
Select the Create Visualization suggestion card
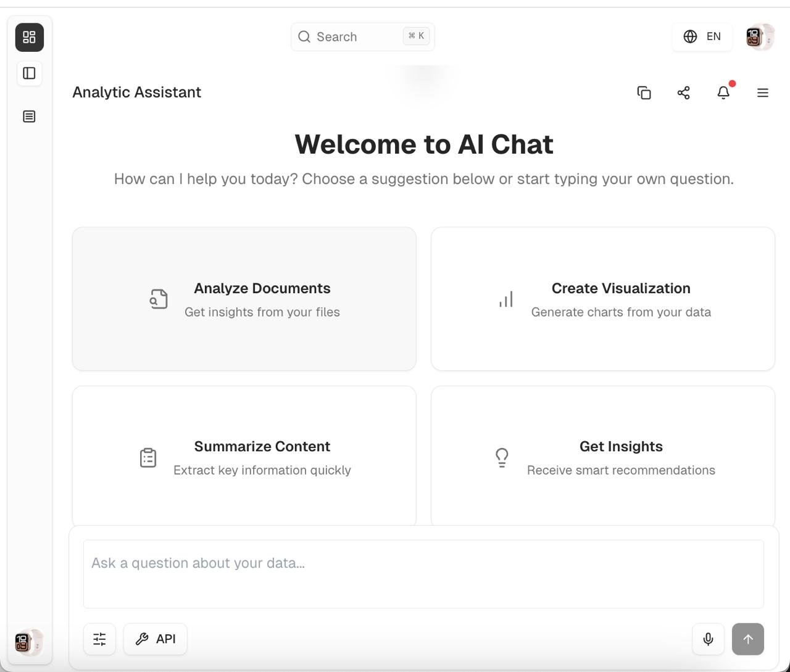click(x=602, y=299)
